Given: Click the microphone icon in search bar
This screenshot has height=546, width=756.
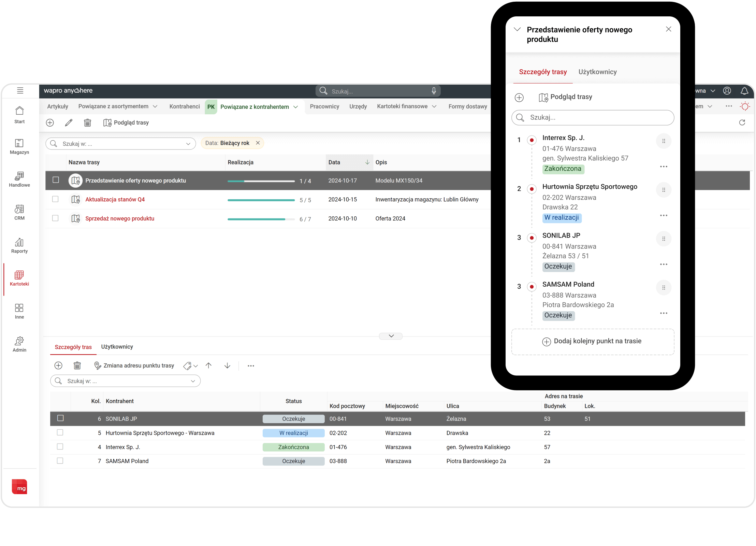Looking at the screenshot, I should pyautogui.click(x=434, y=91).
